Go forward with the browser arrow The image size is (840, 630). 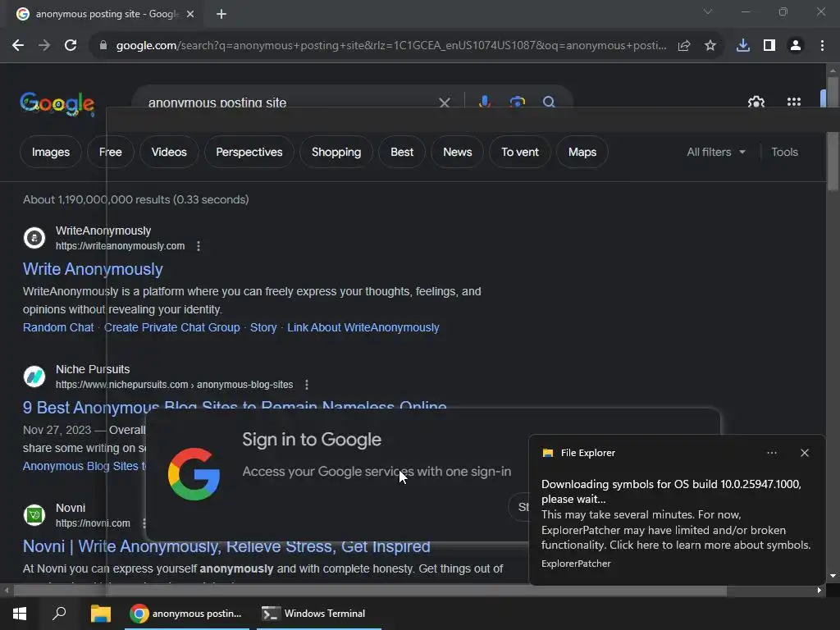(x=44, y=46)
